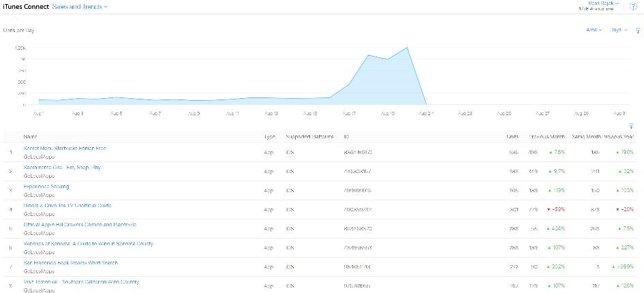This screenshot has width=644, height=293.
Task: Open Diners & Drive-Ins TV Unofficial Guide app
Action: (x=67, y=206)
